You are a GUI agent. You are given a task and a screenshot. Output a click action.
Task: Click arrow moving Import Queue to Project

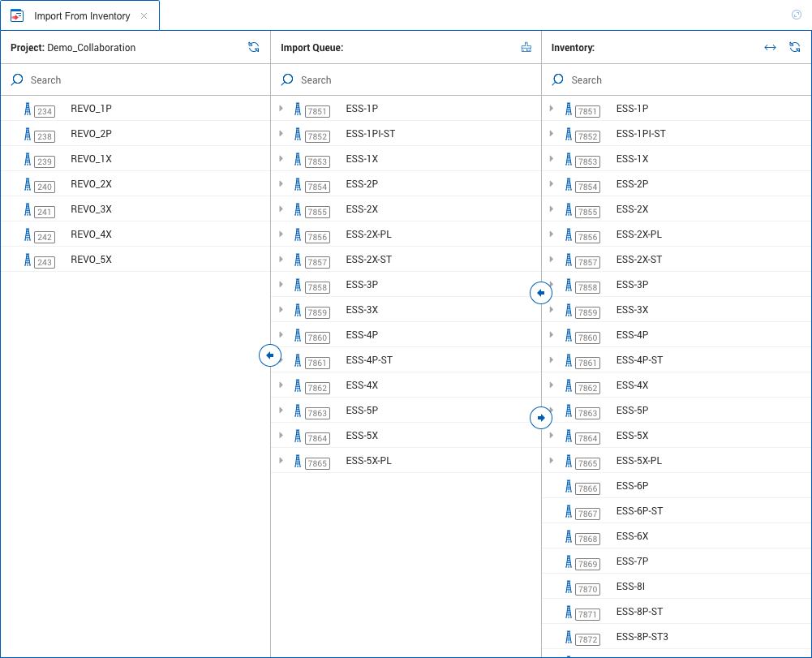[270, 355]
